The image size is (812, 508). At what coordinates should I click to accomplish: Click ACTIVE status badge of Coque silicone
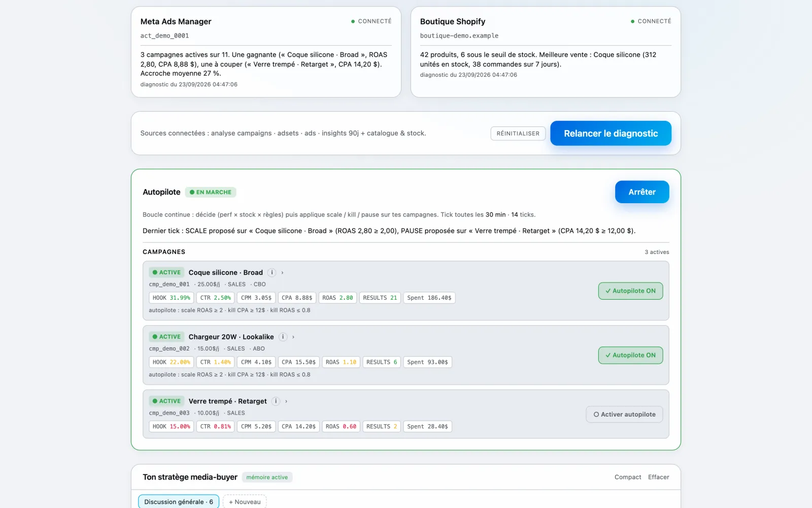click(x=166, y=272)
